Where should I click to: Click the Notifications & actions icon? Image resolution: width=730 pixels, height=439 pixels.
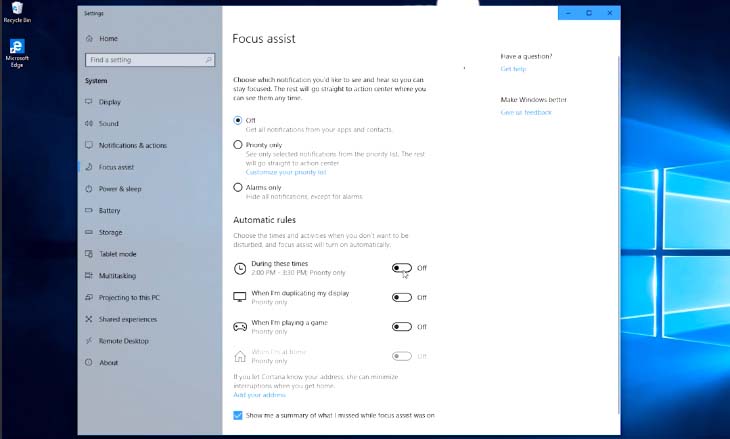pos(89,145)
